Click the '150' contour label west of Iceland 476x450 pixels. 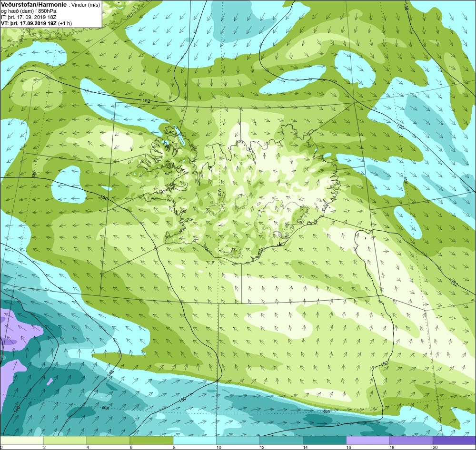point(104,198)
